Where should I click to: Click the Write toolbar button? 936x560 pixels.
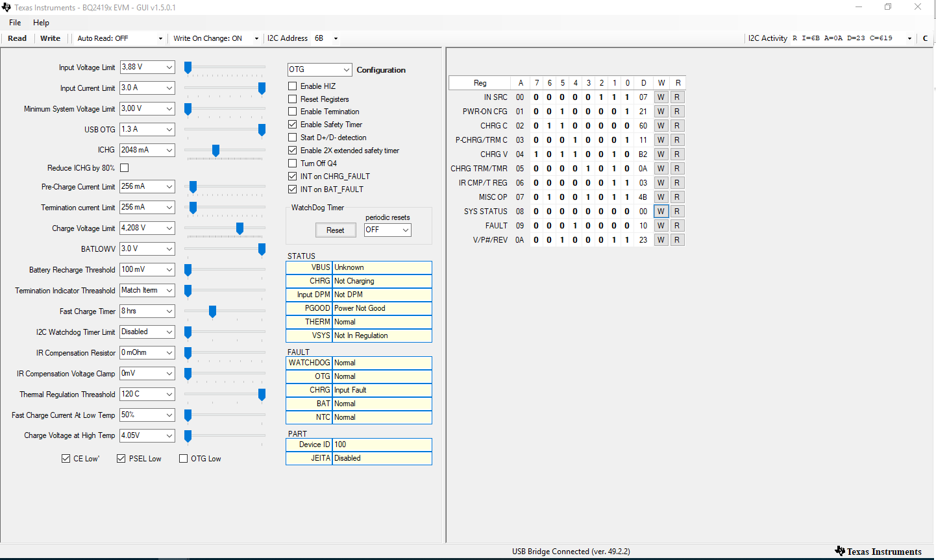click(50, 38)
